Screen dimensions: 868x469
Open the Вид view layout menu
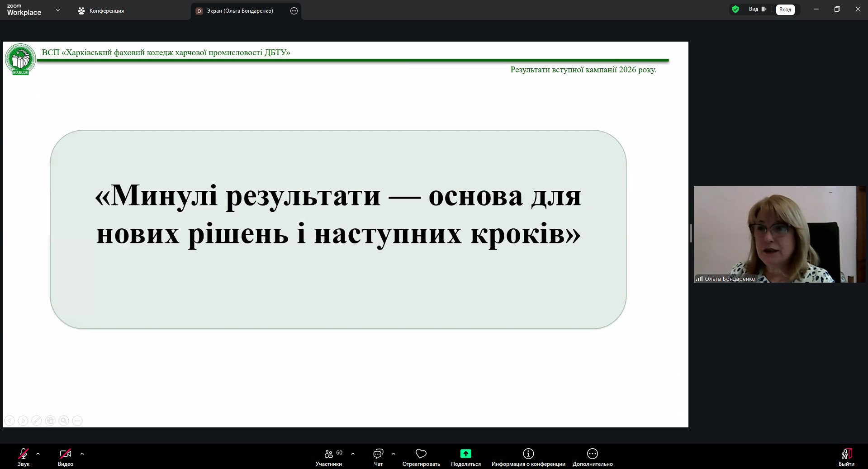758,9
